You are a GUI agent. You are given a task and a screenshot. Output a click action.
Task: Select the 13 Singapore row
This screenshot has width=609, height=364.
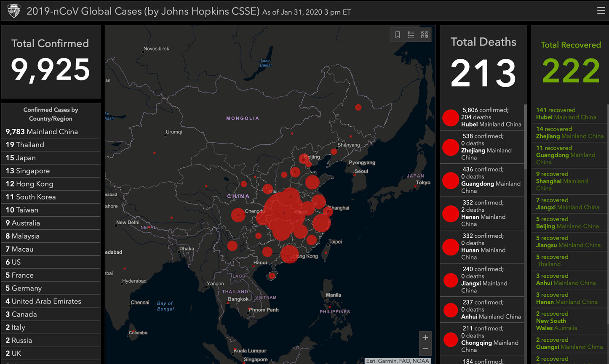pos(51,171)
